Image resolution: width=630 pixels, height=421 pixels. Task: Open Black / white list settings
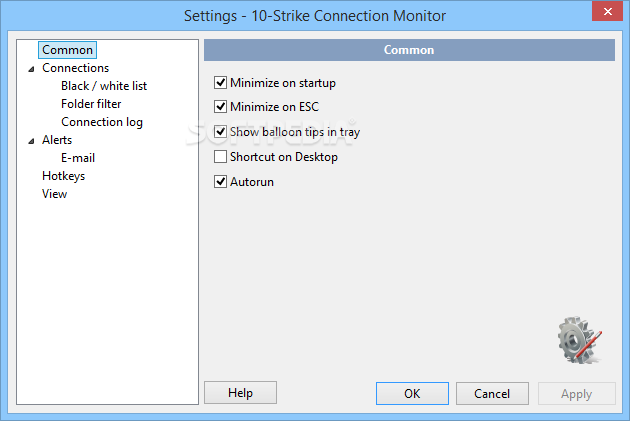104,86
